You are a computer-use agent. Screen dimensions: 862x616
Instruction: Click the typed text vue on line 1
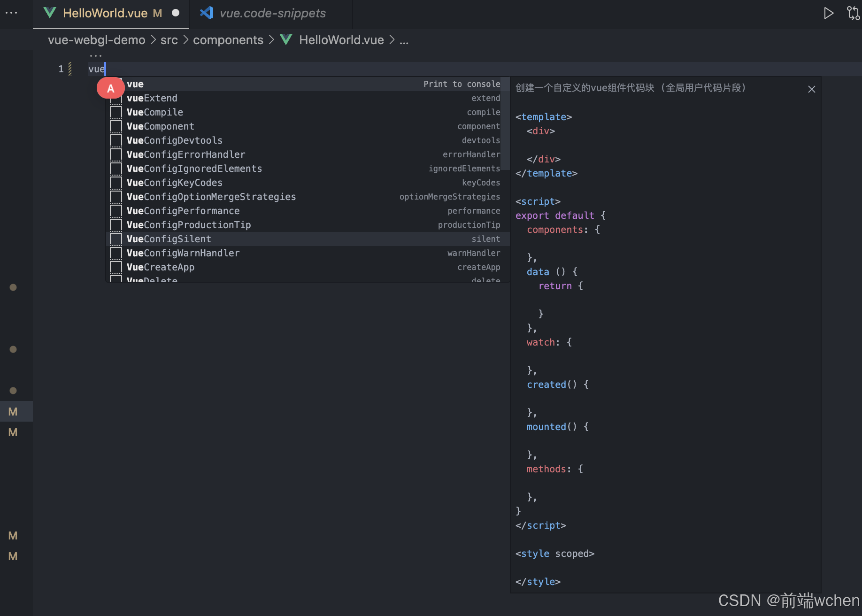pos(96,69)
